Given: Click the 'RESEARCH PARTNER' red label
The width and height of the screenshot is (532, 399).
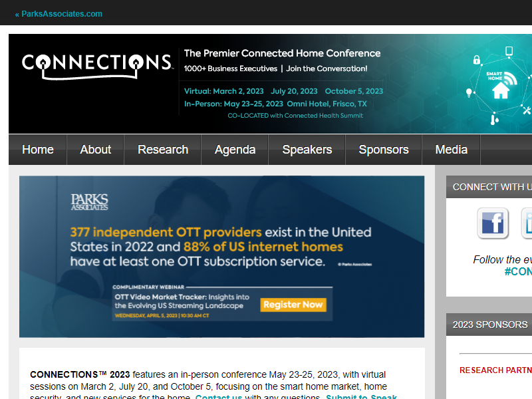Looking at the screenshot, I should [x=495, y=370].
